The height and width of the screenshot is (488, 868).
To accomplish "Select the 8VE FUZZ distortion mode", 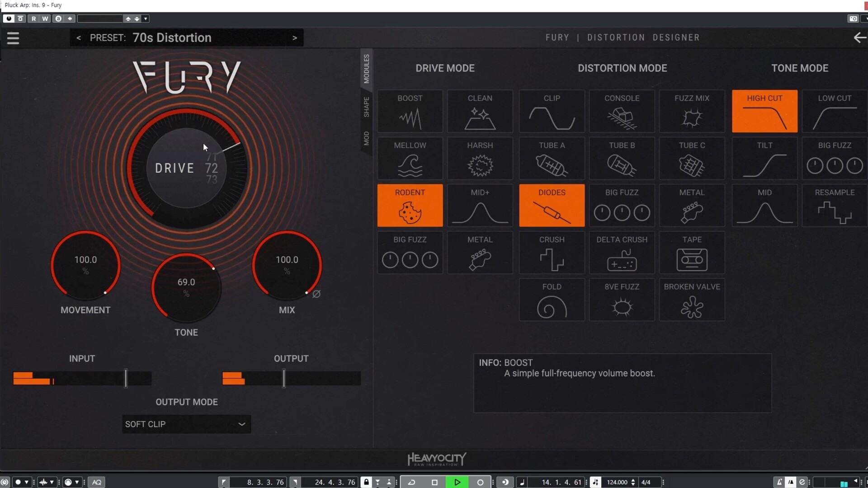I will [622, 300].
